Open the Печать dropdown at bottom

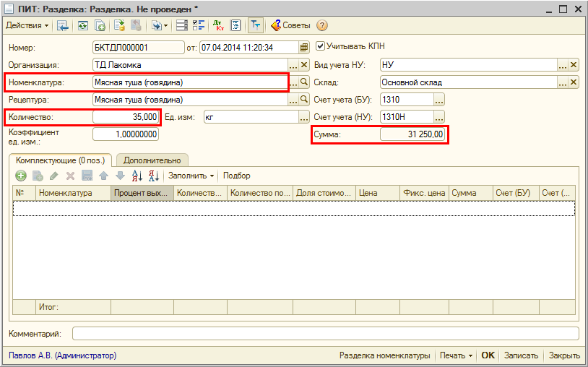click(x=456, y=355)
